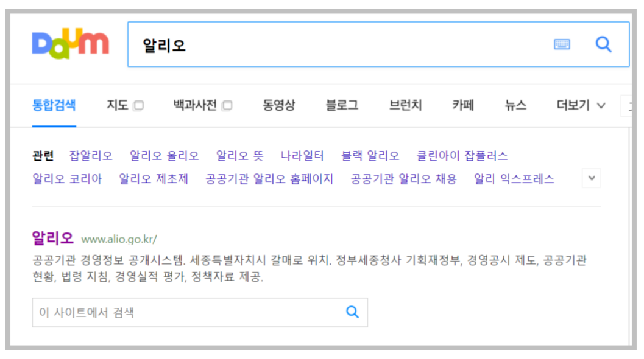Click the 공공기관 경영정보 공개시스템 description text
This screenshot has width=644, height=359.
pyautogui.click(x=310, y=268)
